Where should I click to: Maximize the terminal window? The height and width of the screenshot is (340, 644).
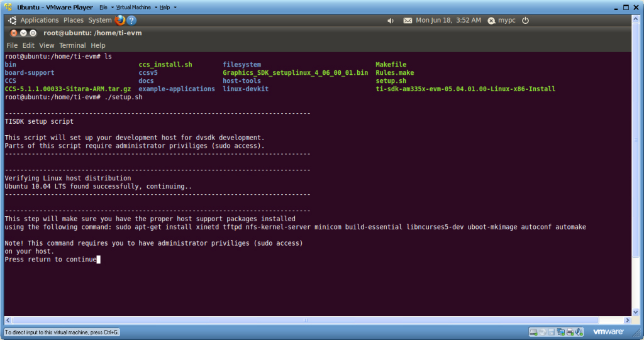(x=33, y=33)
